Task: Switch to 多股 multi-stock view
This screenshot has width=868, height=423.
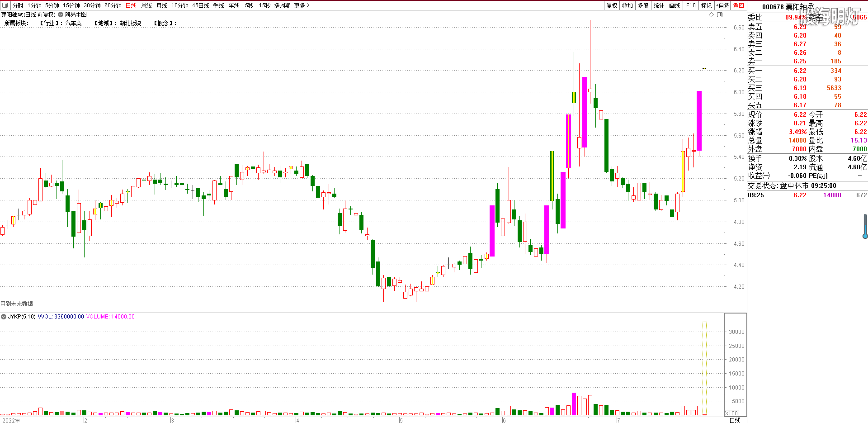Action: [643, 5]
